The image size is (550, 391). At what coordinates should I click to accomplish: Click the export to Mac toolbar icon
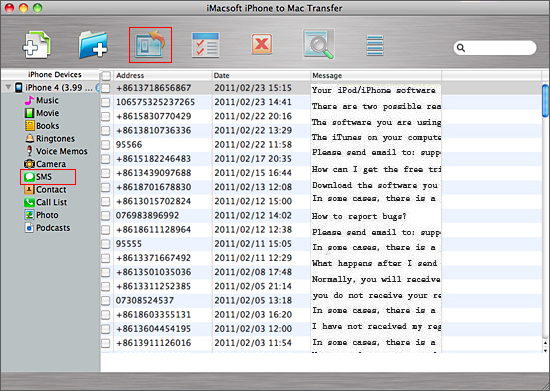[150, 45]
